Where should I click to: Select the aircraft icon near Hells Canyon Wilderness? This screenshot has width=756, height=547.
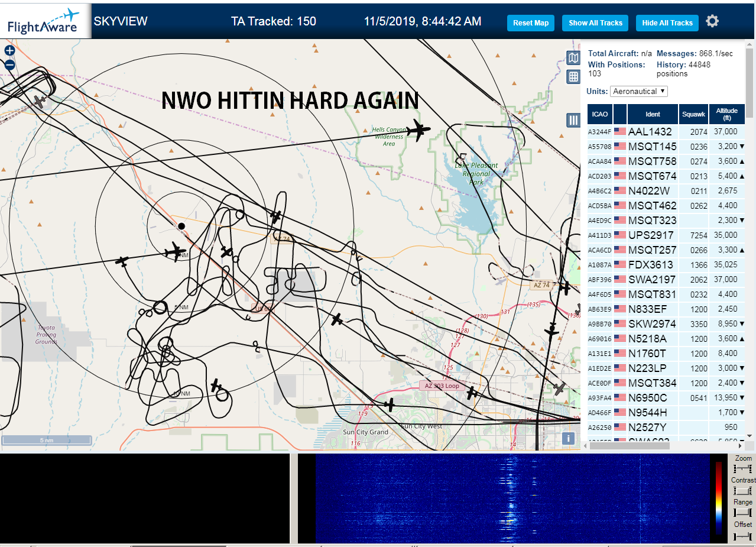coord(419,130)
